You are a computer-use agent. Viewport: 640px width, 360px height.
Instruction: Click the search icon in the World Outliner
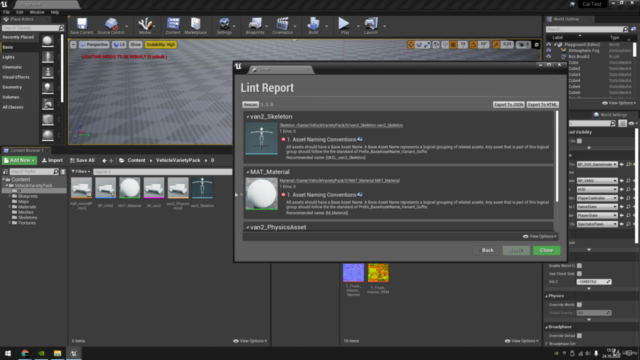click(625, 29)
